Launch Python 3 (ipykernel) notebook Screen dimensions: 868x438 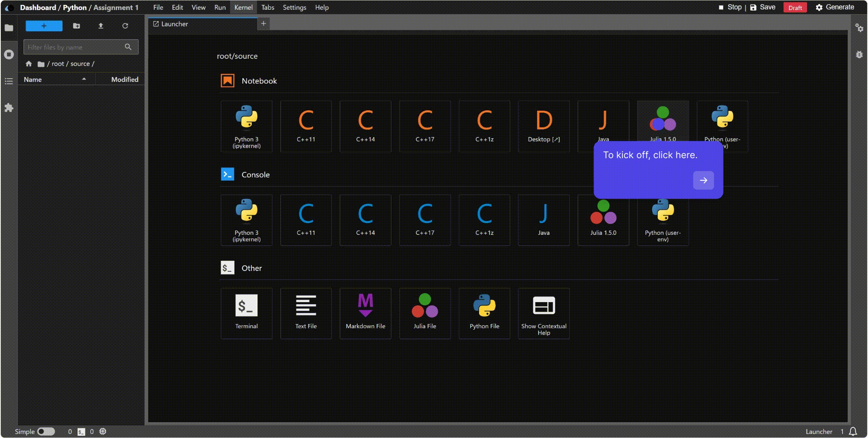[x=246, y=126]
